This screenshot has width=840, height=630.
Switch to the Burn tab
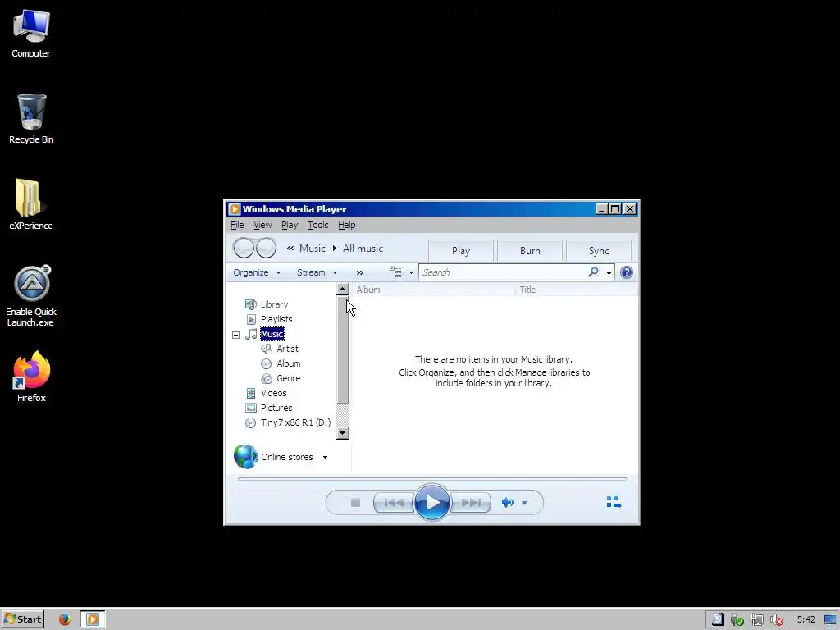(530, 251)
